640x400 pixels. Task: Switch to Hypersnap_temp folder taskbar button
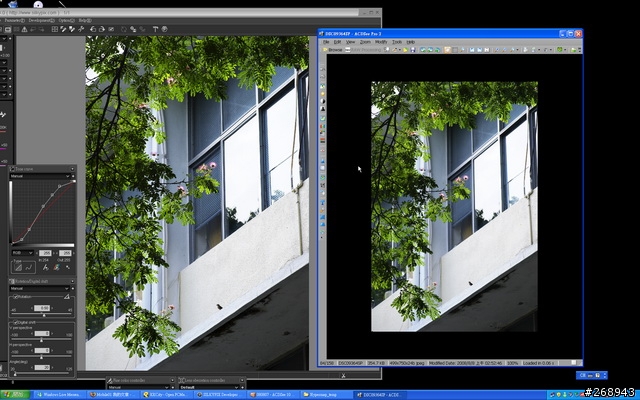click(327, 395)
